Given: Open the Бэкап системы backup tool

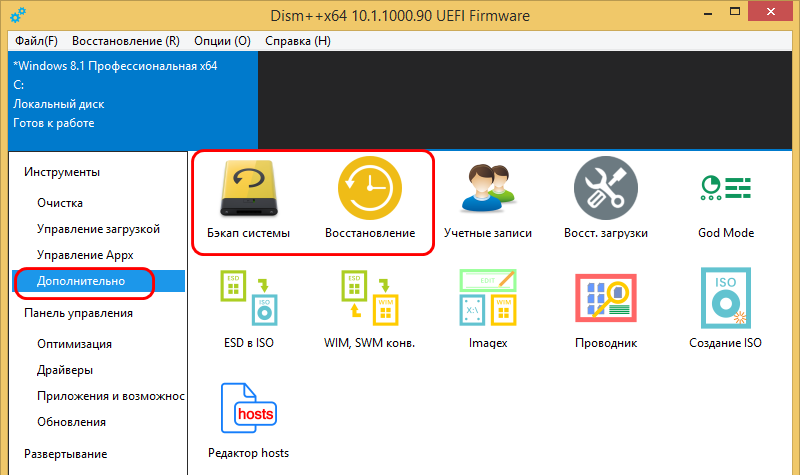Looking at the screenshot, I should tap(248, 200).
